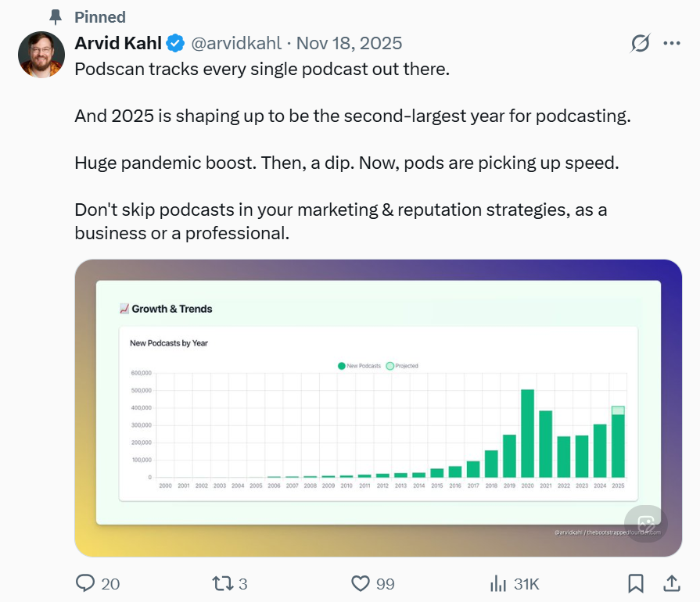Like the post with the heart icon
Image resolution: width=700 pixels, height=602 pixels.
coord(359,583)
